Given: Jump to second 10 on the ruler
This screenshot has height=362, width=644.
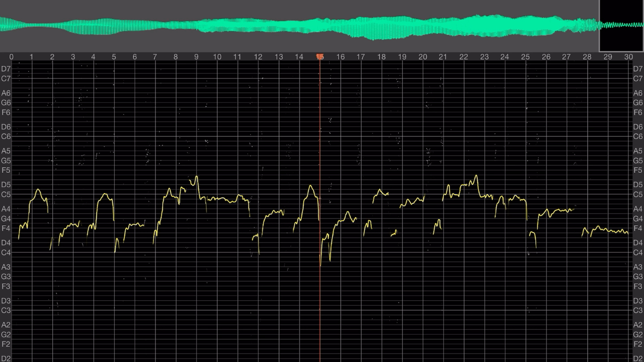Looking at the screenshot, I should (x=217, y=57).
